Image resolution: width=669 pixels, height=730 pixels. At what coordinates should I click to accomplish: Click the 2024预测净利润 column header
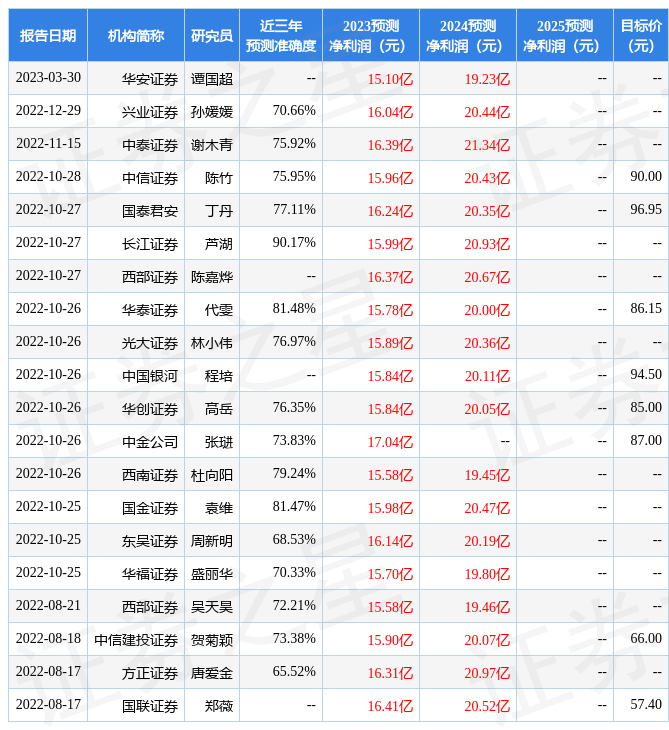[467, 36]
